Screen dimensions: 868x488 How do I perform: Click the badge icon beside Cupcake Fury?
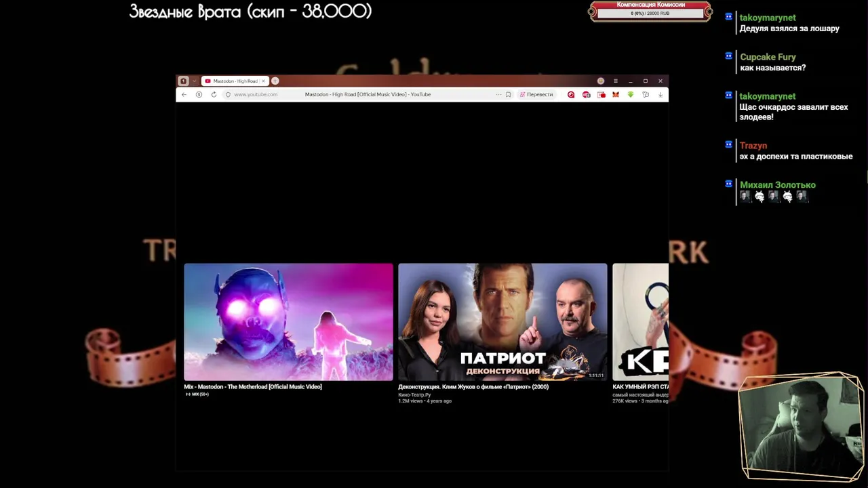tap(729, 56)
